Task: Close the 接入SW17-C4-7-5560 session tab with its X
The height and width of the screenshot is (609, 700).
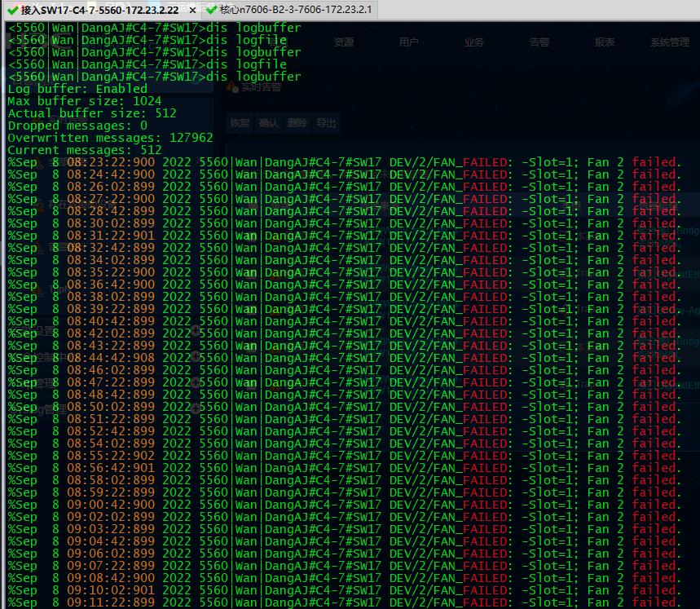Action: (192, 10)
